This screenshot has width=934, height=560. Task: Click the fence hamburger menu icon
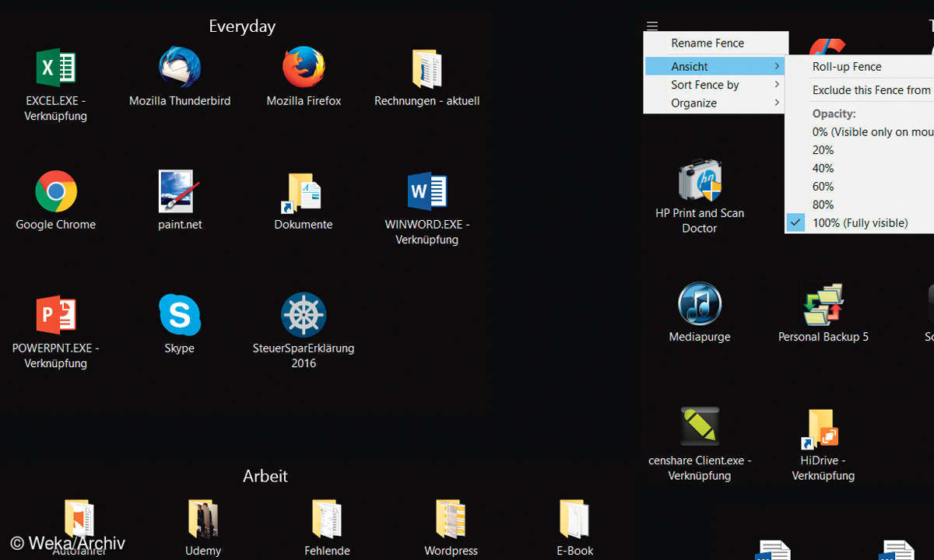tap(652, 26)
